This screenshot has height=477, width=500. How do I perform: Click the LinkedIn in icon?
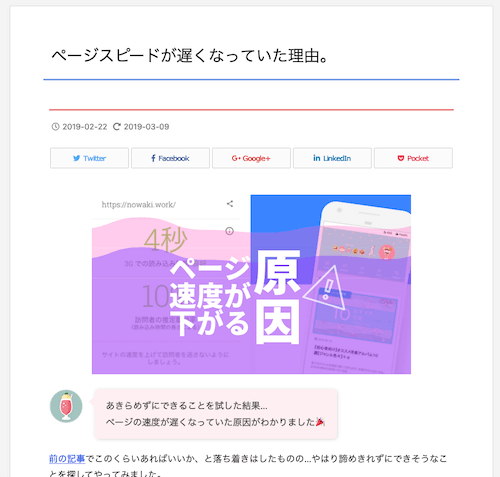pyautogui.click(x=317, y=158)
